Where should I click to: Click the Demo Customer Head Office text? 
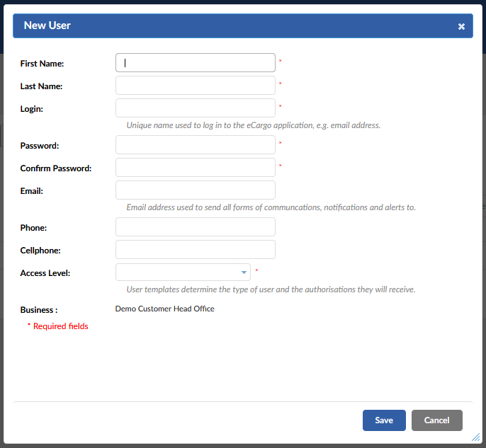164,309
